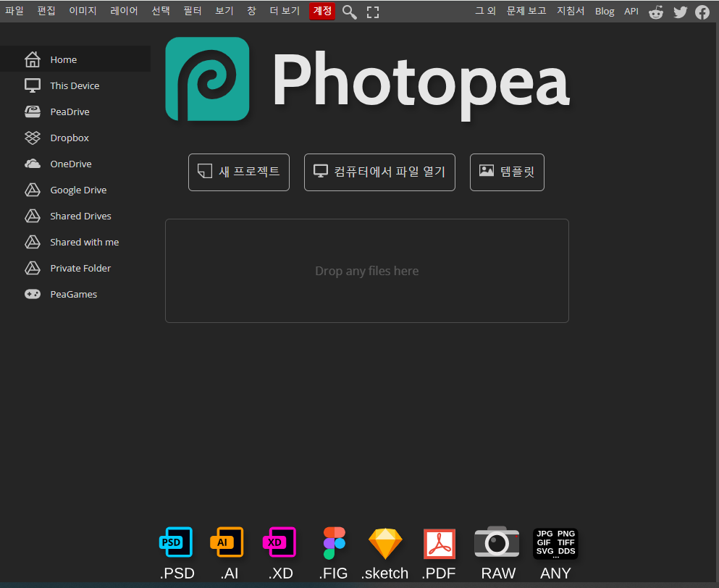Open the 문제 보고 link
Image resolution: width=719 pixels, height=588 pixels.
point(526,11)
